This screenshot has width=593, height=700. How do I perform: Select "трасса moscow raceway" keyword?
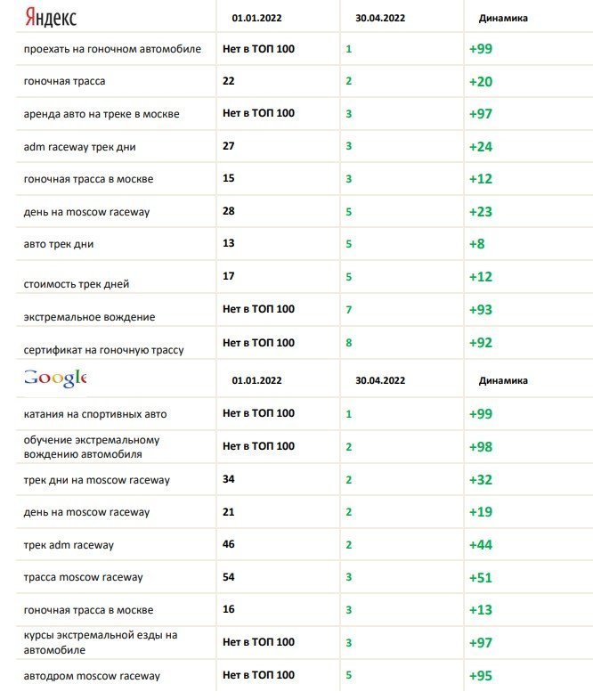pos(83,577)
